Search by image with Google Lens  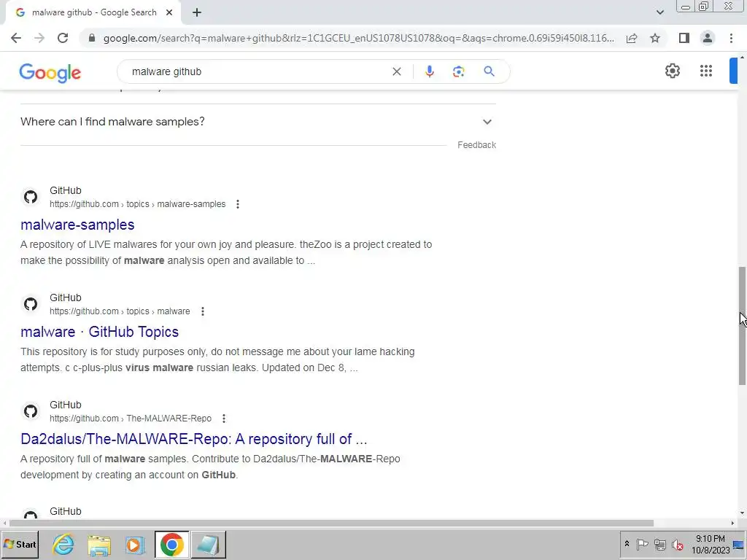(458, 71)
